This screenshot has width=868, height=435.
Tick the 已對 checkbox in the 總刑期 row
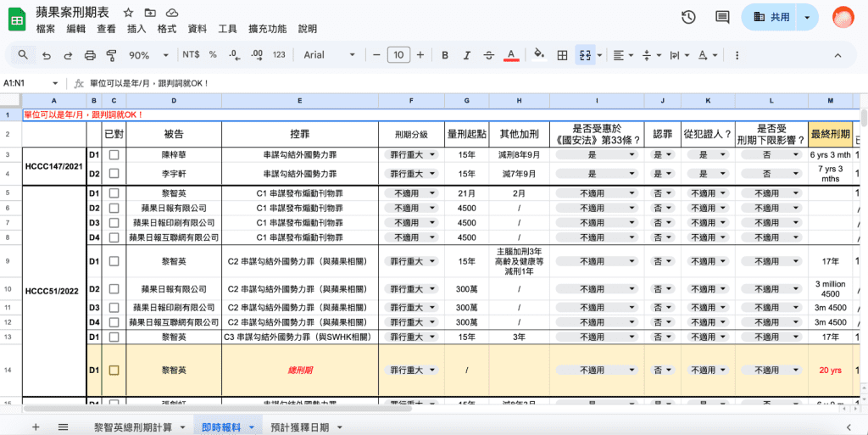(x=114, y=370)
